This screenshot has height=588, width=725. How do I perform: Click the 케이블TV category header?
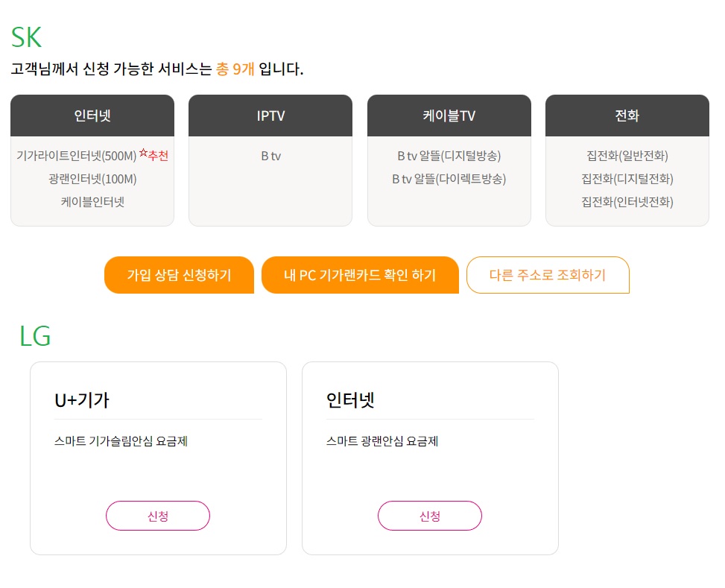point(449,116)
